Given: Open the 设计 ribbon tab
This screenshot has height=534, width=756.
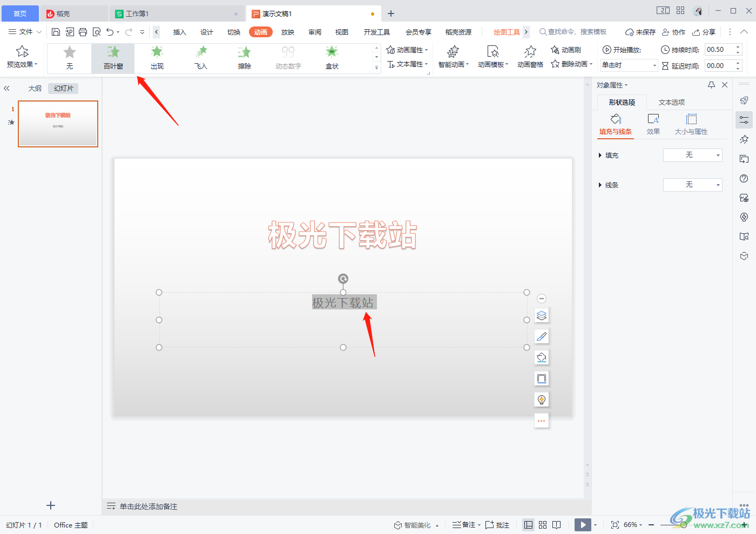Looking at the screenshot, I should coord(207,32).
